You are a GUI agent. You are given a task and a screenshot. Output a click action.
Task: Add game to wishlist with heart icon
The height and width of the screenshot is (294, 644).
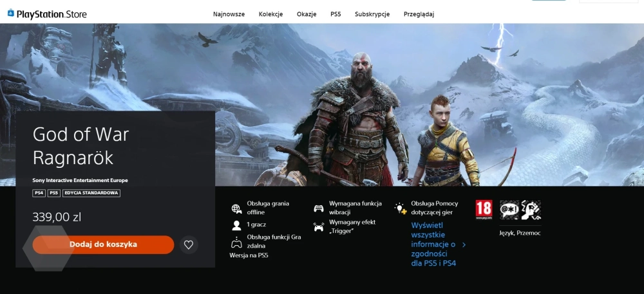[x=189, y=244]
